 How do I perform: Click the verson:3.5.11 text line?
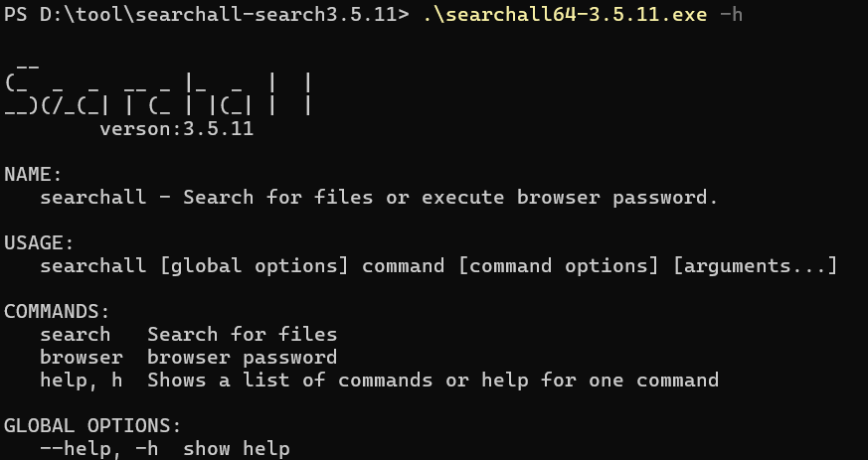(177, 129)
